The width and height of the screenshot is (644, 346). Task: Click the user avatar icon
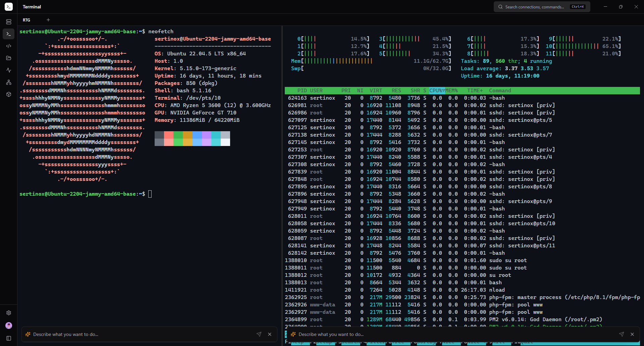click(x=9, y=326)
